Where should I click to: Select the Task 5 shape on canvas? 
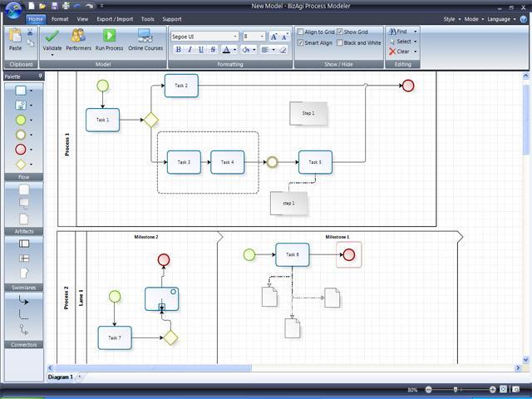coord(315,162)
